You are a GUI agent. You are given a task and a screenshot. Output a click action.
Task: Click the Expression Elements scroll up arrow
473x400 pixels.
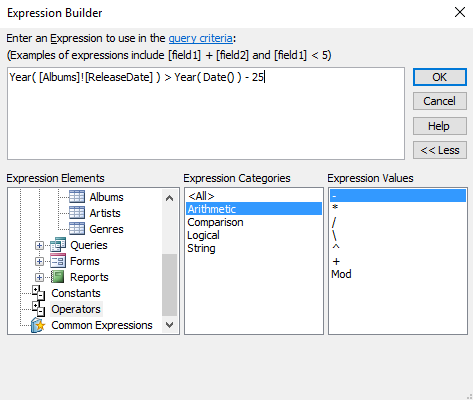pyautogui.click(x=169, y=198)
